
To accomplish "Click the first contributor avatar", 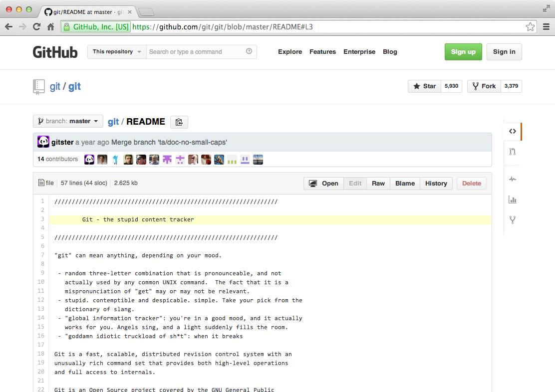I will point(89,160).
